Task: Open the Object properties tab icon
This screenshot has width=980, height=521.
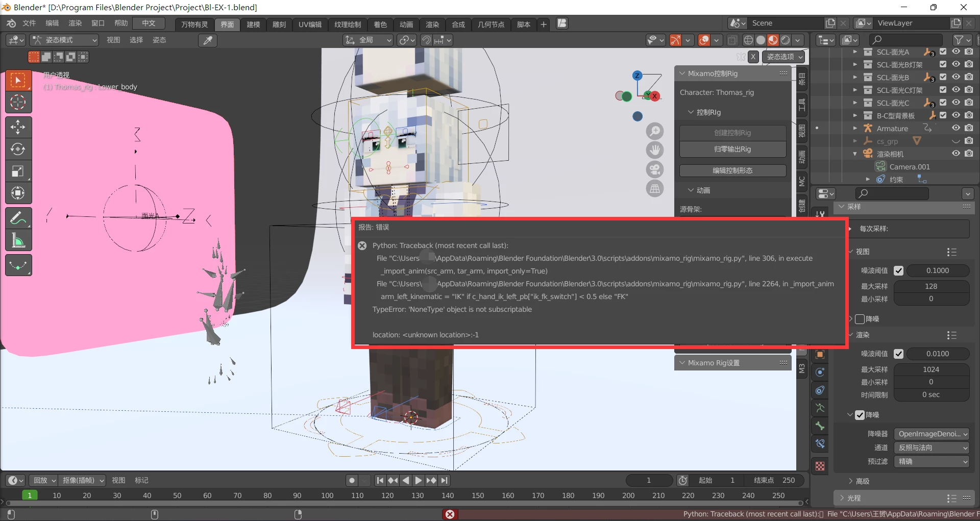Action: [820, 355]
